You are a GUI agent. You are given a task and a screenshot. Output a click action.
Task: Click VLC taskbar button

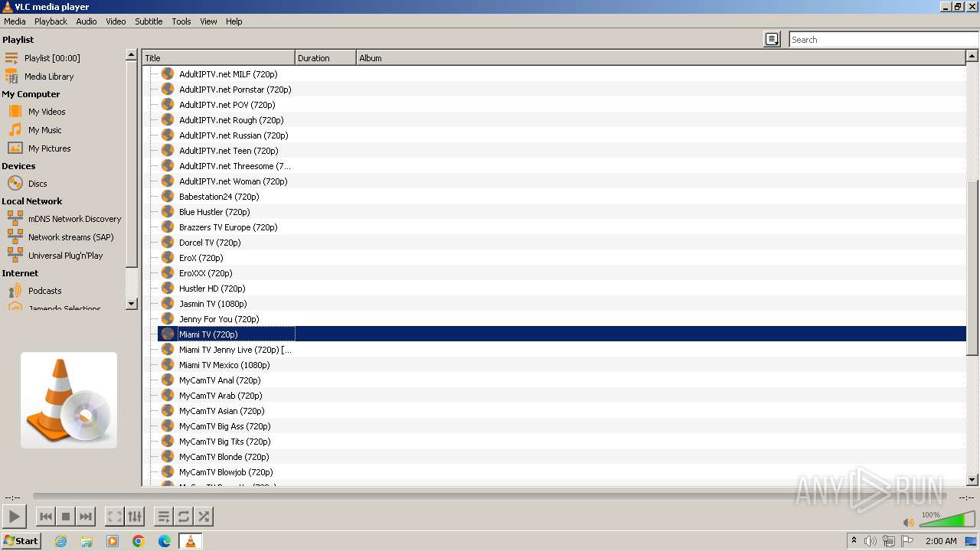pyautogui.click(x=190, y=541)
